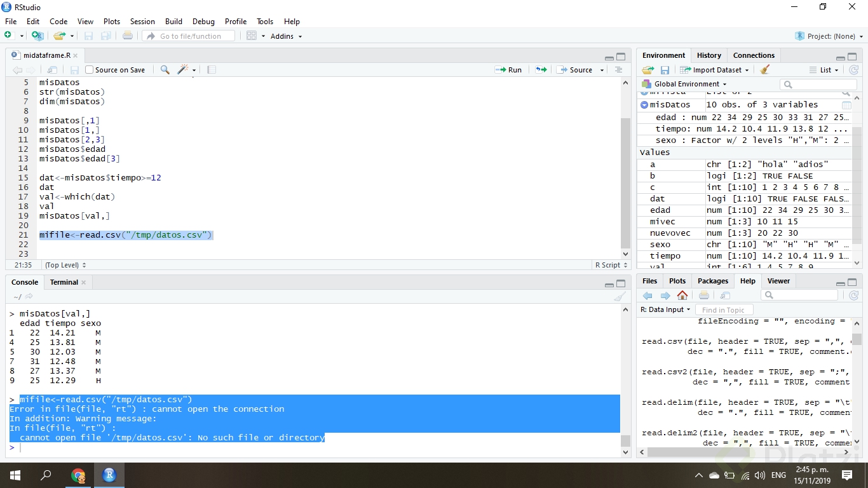Screen dimensions: 868x488
Task: Open find and replace with the magnifier icon
Action: click(x=165, y=70)
